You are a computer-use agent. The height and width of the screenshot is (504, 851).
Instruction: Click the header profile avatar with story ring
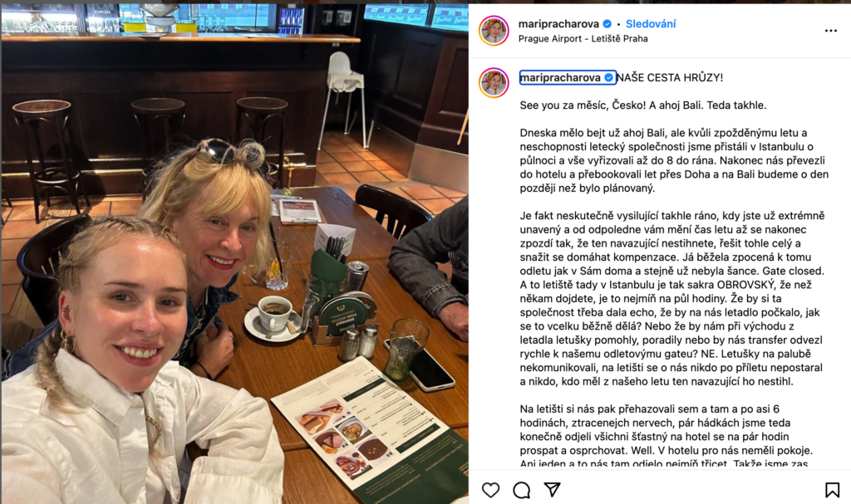(x=494, y=31)
